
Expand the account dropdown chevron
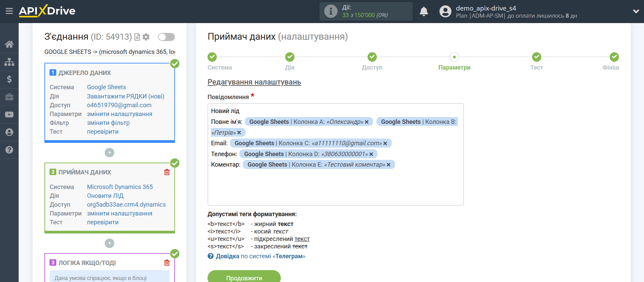click(x=636, y=11)
